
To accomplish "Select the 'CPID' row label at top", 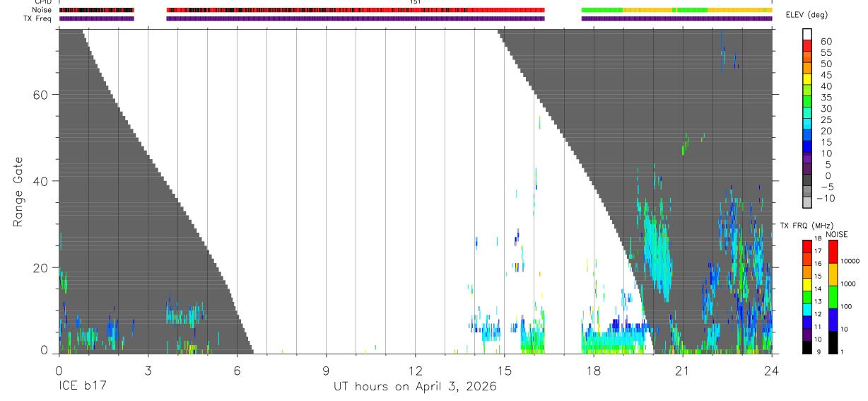I will point(43,2).
